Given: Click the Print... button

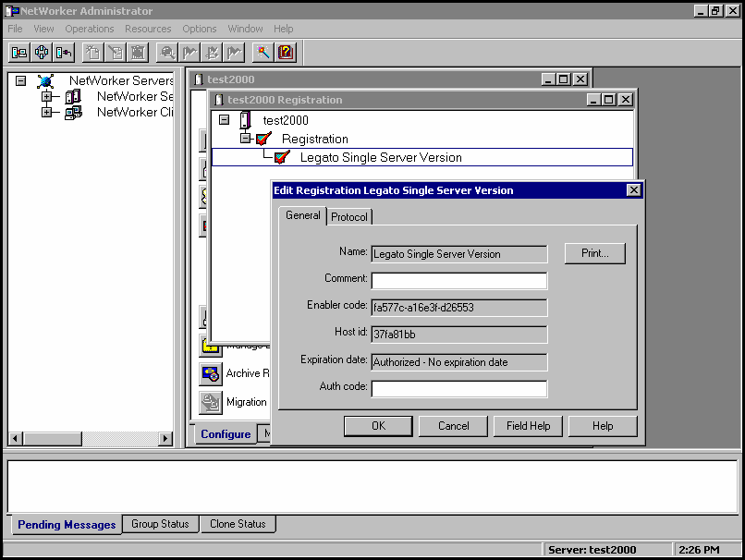Looking at the screenshot, I should pyautogui.click(x=595, y=253).
